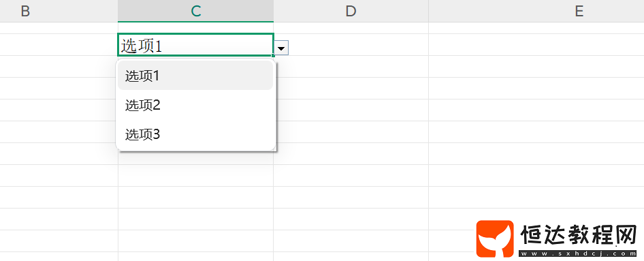
Task: Click the divider between C and D headers
Action: [x=274, y=11]
